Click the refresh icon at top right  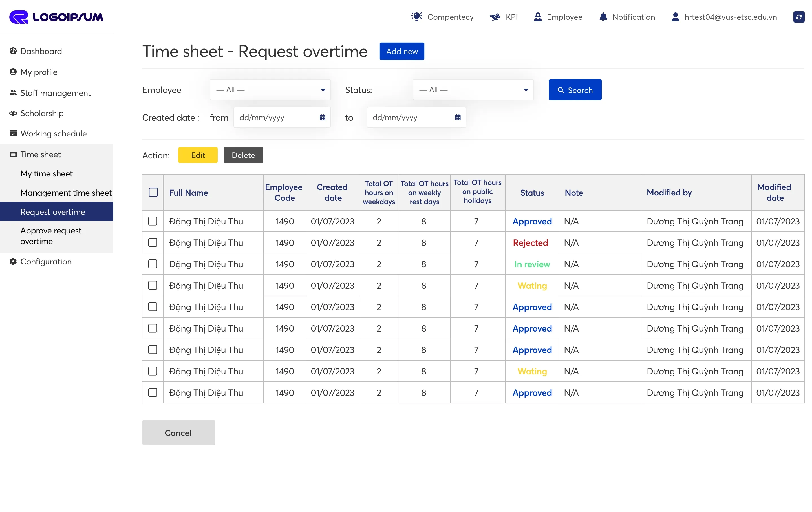click(798, 17)
